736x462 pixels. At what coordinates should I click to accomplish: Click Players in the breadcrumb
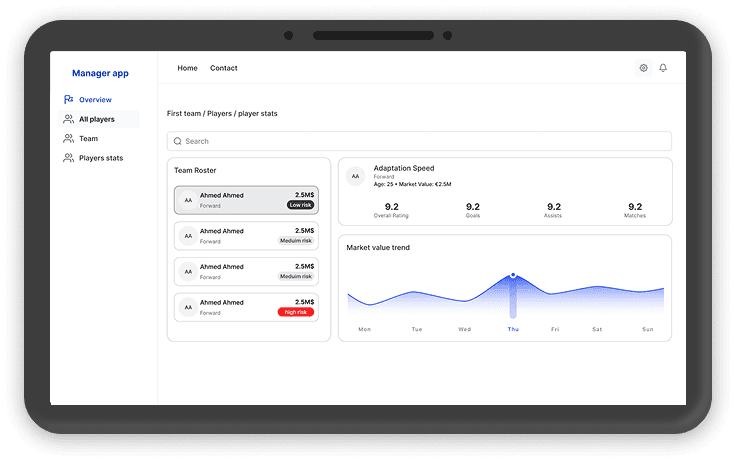click(x=219, y=114)
